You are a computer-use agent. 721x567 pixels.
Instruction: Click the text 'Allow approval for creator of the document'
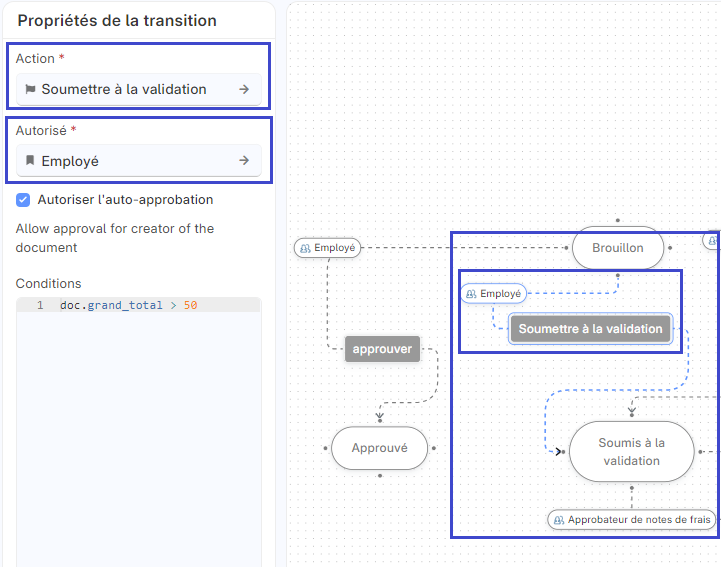115,238
